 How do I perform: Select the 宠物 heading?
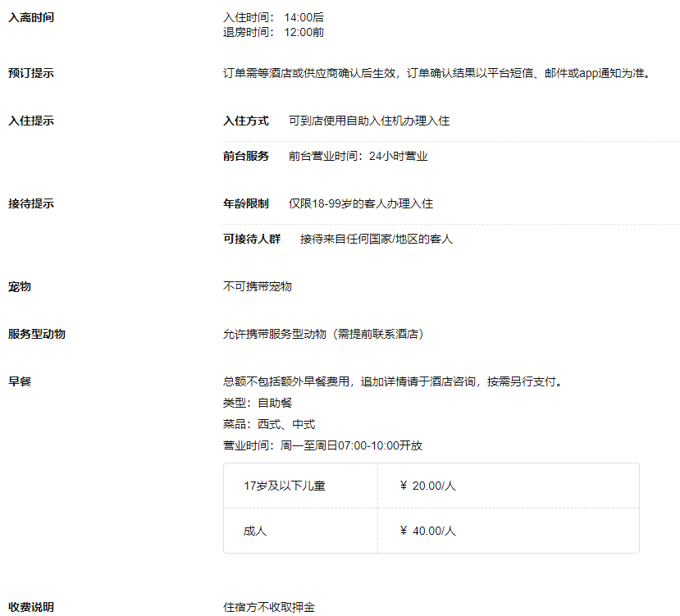[20, 286]
